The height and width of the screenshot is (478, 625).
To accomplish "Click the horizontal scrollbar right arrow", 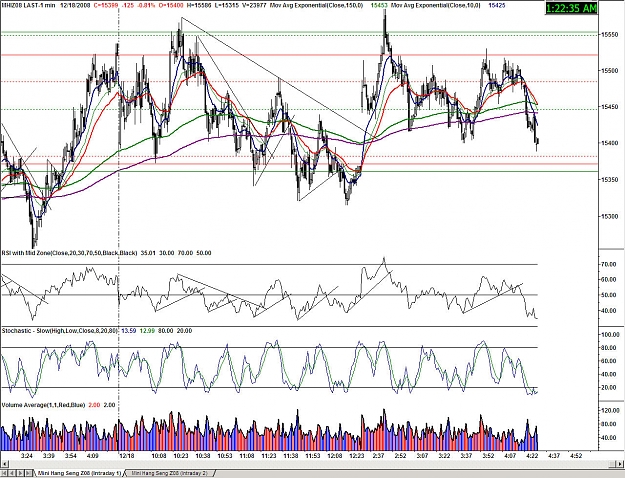I will [621, 463].
